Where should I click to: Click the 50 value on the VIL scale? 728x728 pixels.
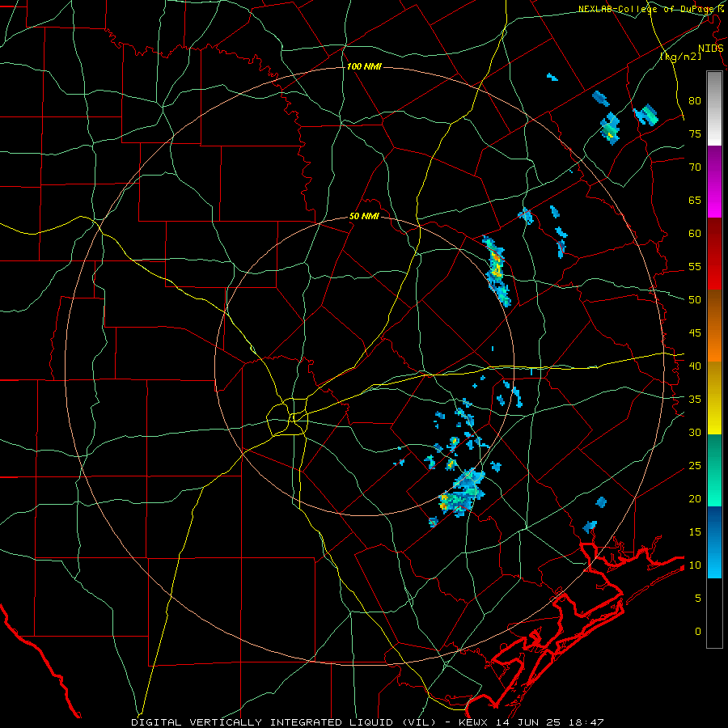click(x=695, y=300)
